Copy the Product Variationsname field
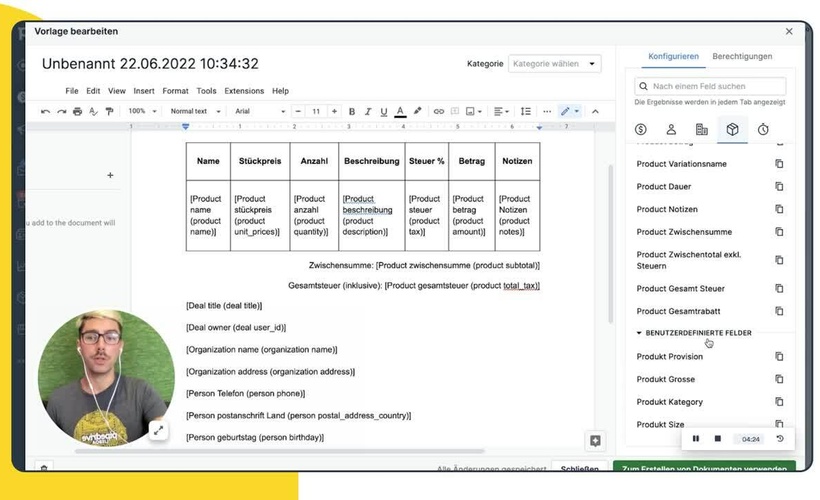Viewport: 820px width, 500px height. pos(779,164)
